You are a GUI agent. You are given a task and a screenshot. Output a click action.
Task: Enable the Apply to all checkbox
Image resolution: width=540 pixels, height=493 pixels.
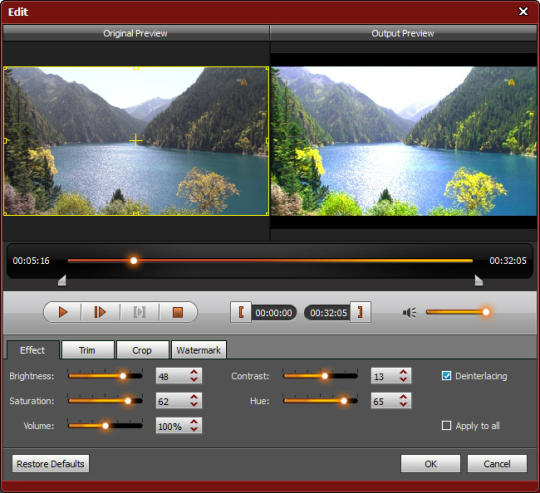[x=446, y=426]
